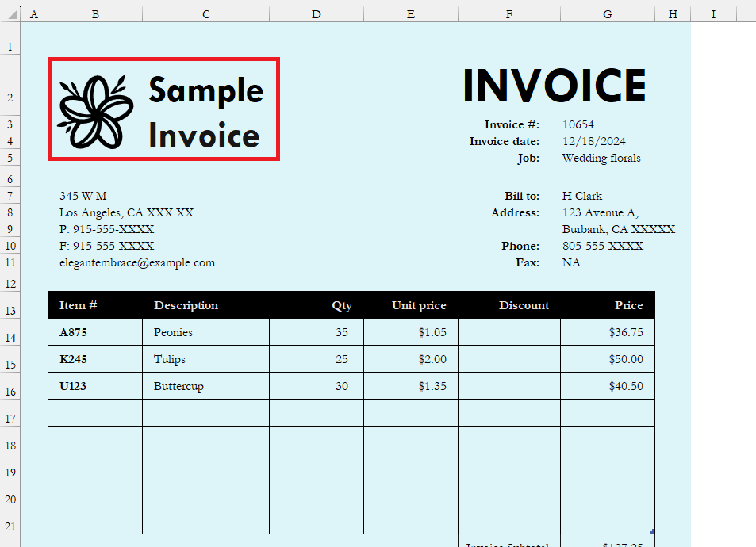Select the 'F: 915-555-XXXX' cell
This screenshot has height=547, width=756.
tap(106, 246)
